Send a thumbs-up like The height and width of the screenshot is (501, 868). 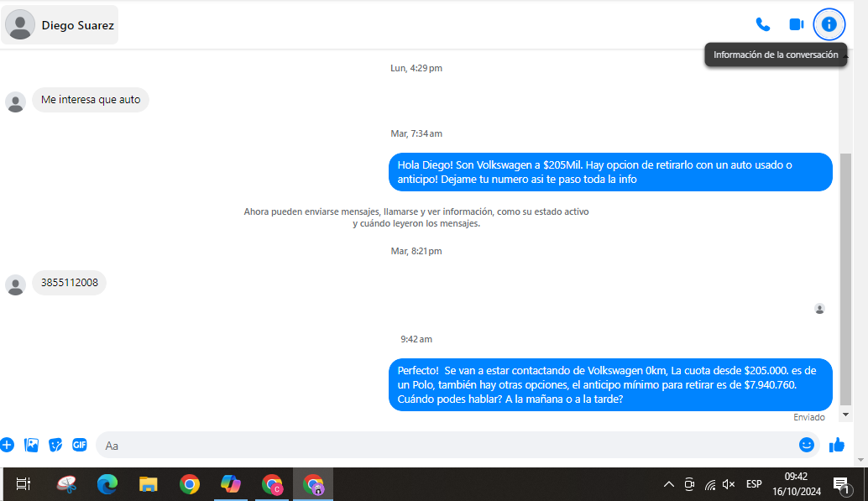[x=836, y=445]
